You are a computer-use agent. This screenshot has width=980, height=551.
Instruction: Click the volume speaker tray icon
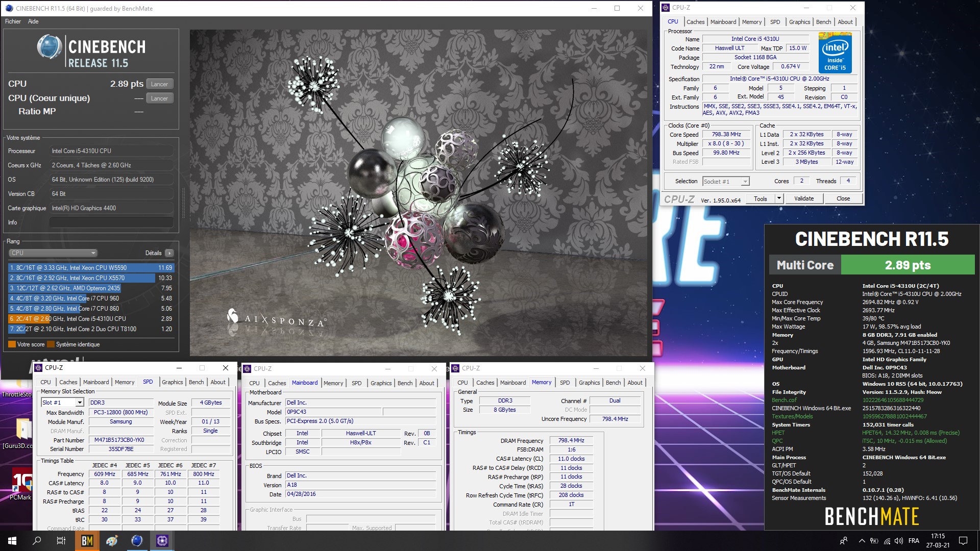pyautogui.click(x=899, y=541)
